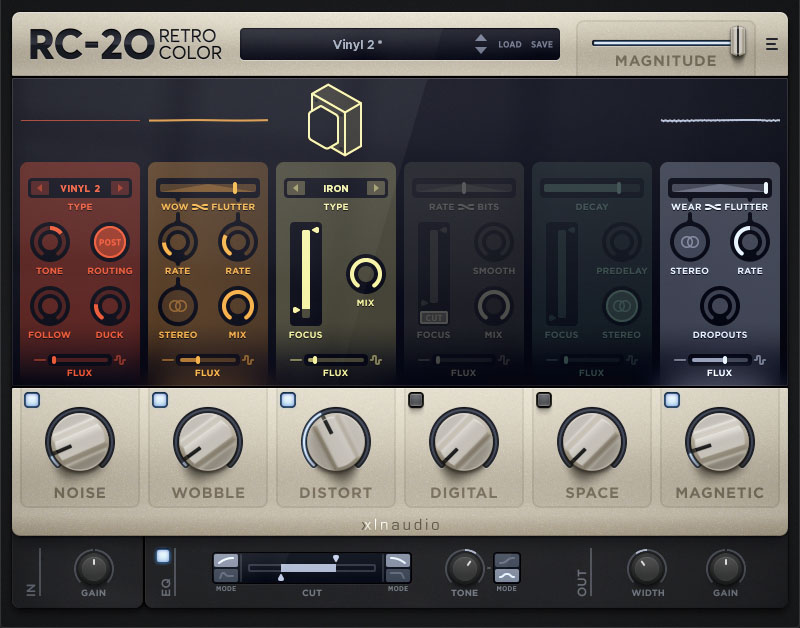Click the Wow/Flutter balance slider
Image resolution: width=800 pixels, height=628 pixels.
click(208, 188)
